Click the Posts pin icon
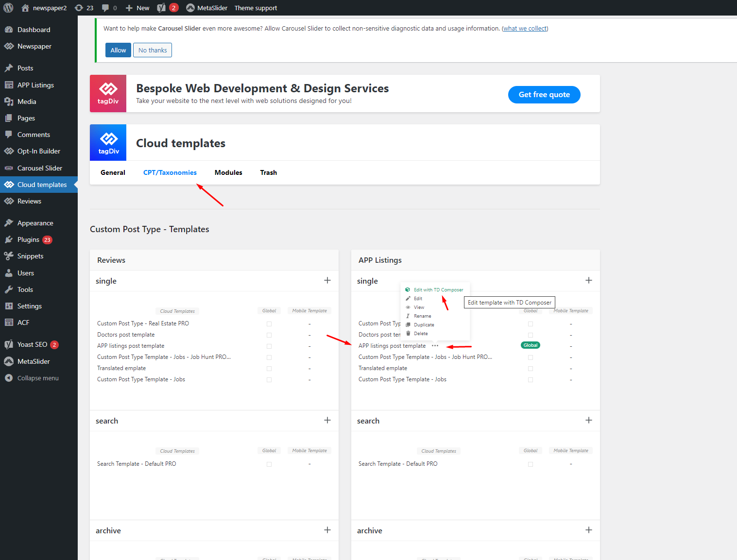Screen dimensions: 737x560 coord(9,68)
